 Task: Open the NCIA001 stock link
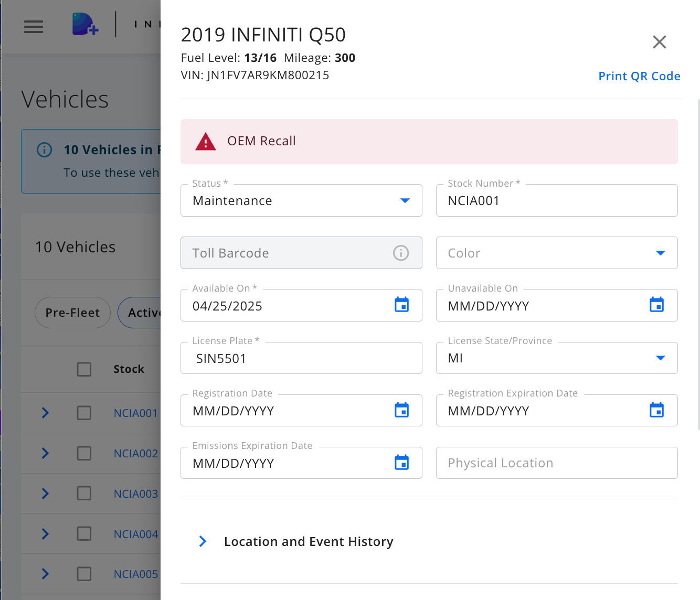[136, 413]
